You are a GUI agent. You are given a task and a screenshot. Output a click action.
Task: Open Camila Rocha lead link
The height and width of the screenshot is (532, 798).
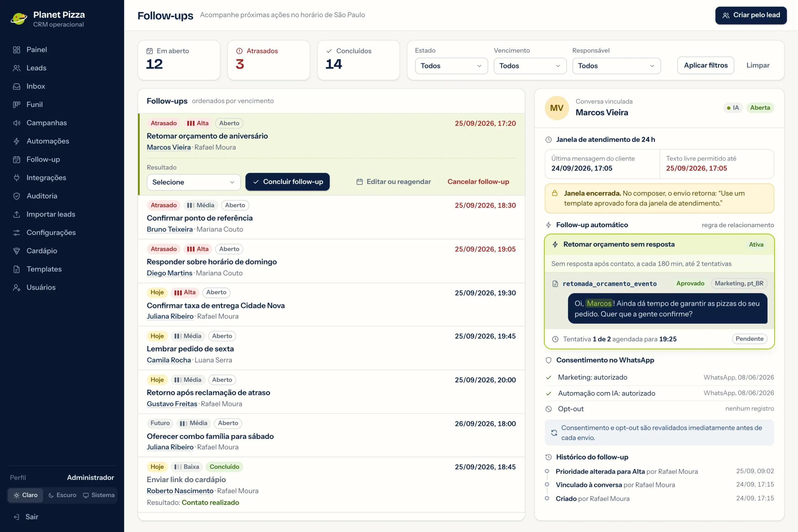[x=169, y=360]
